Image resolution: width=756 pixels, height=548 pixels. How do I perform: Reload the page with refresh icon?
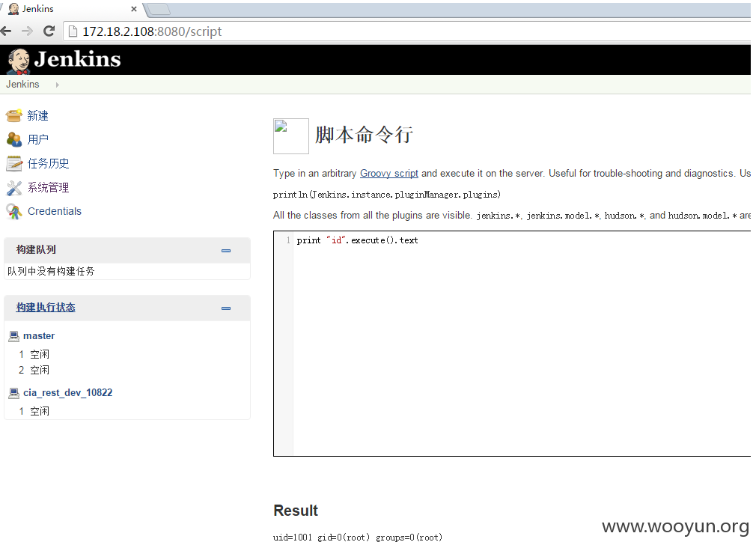pyautogui.click(x=49, y=31)
